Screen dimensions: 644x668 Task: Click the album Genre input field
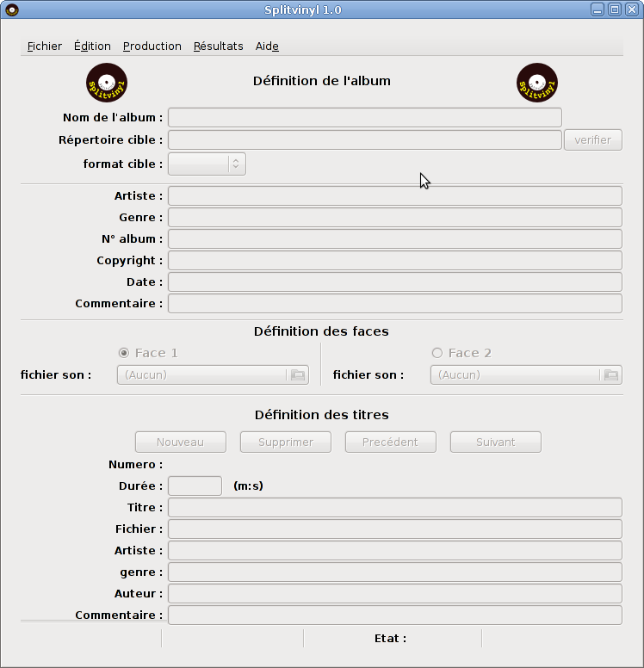pyautogui.click(x=395, y=217)
